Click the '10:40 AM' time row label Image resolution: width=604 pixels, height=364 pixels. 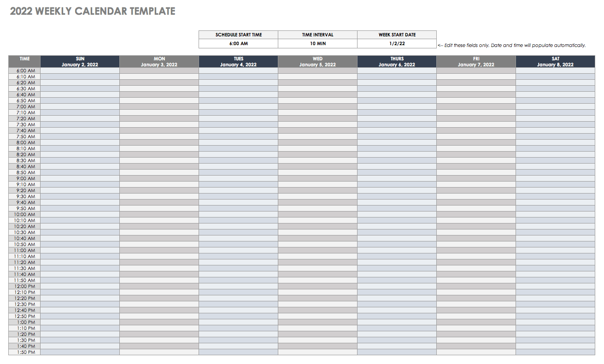24,238
